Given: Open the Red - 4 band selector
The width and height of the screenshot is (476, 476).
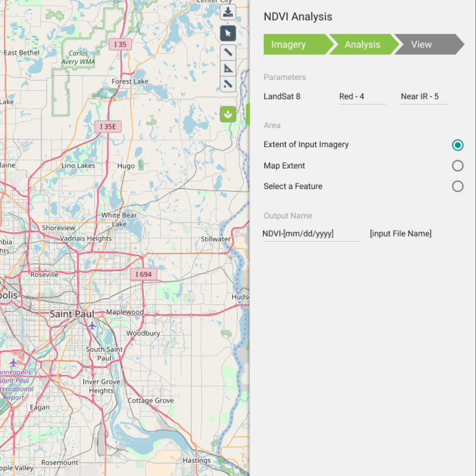Looking at the screenshot, I should pos(362,97).
